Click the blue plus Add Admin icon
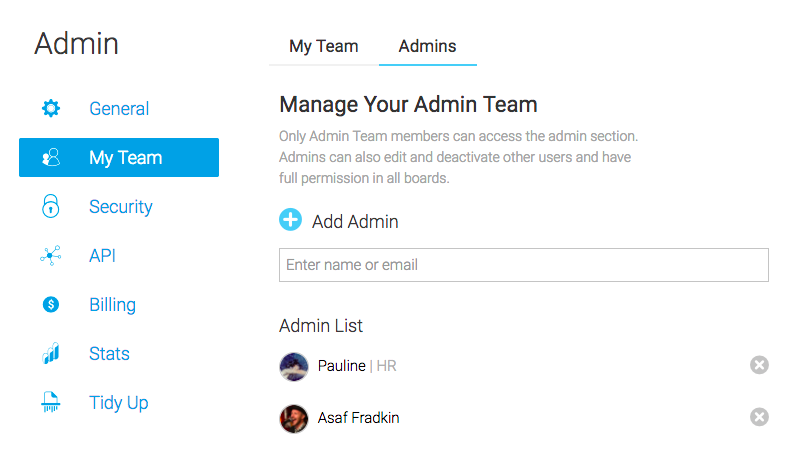The width and height of the screenshot is (811, 453). pyautogui.click(x=291, y=220)
